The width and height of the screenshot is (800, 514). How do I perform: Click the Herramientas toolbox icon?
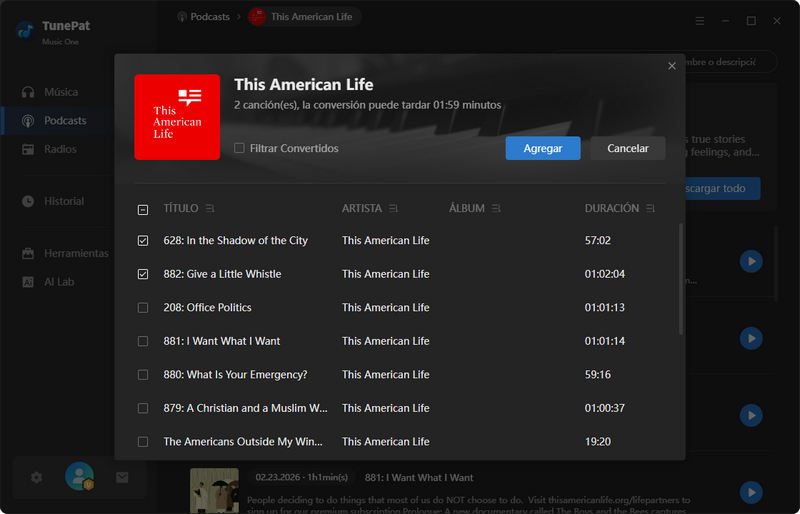pos(28,253)
